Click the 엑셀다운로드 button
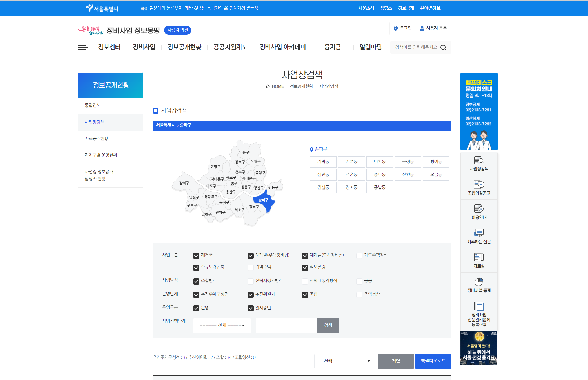This screenshot has width=588, height=380. click(x=433, y=361)
